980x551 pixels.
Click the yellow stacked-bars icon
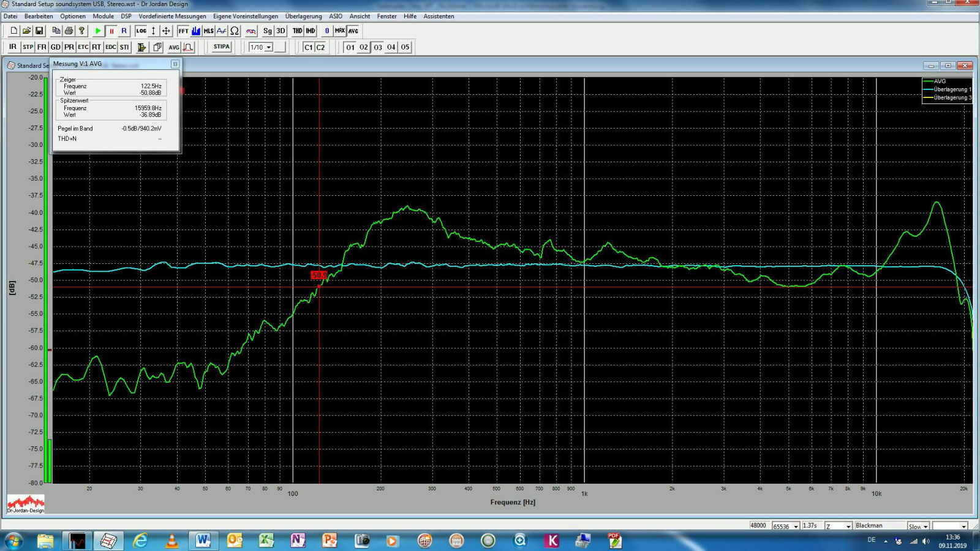pyautogui.click(x=141, y=47)
